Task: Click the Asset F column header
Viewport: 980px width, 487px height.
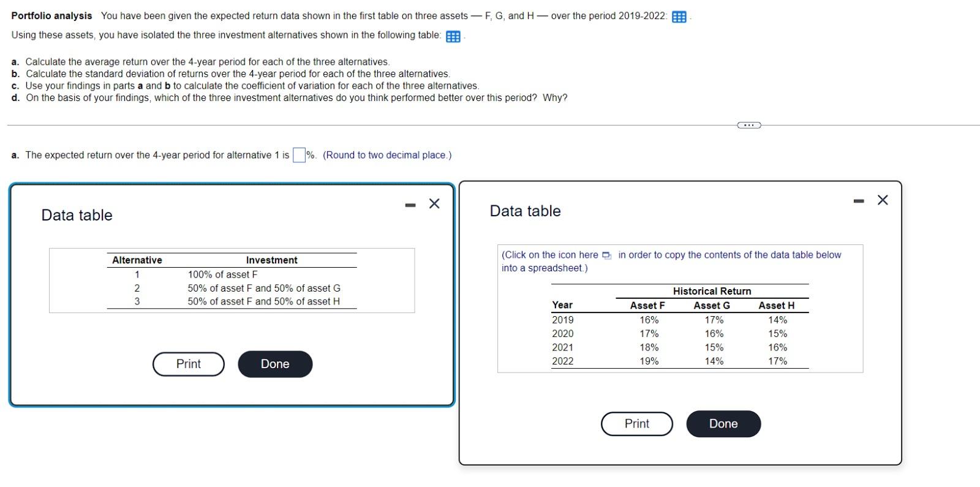Action: [647, 305]
